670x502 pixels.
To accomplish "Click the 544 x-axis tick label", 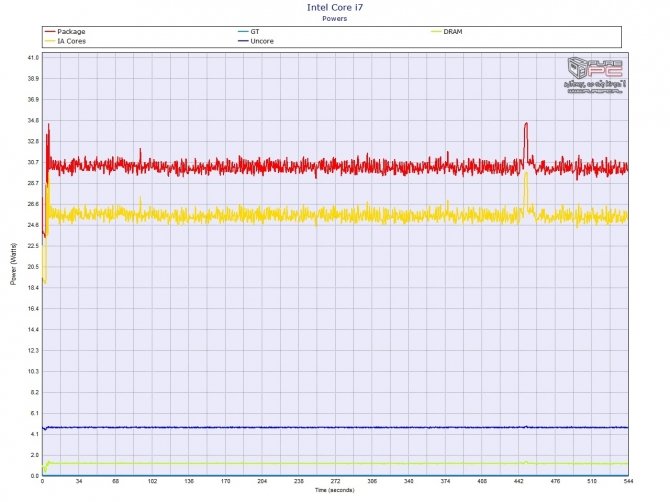I will 629,481.
